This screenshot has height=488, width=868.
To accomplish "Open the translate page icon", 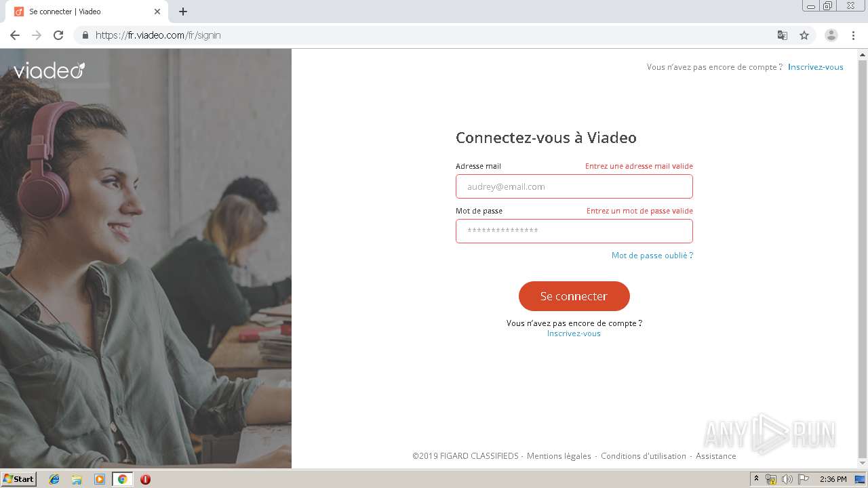I will coord(782,35).
